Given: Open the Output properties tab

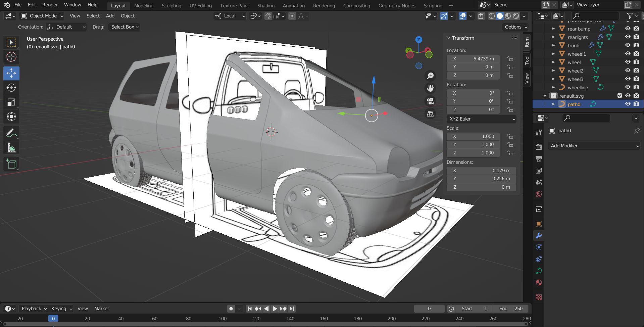Looking at the screenshot, I should point(539,159).
